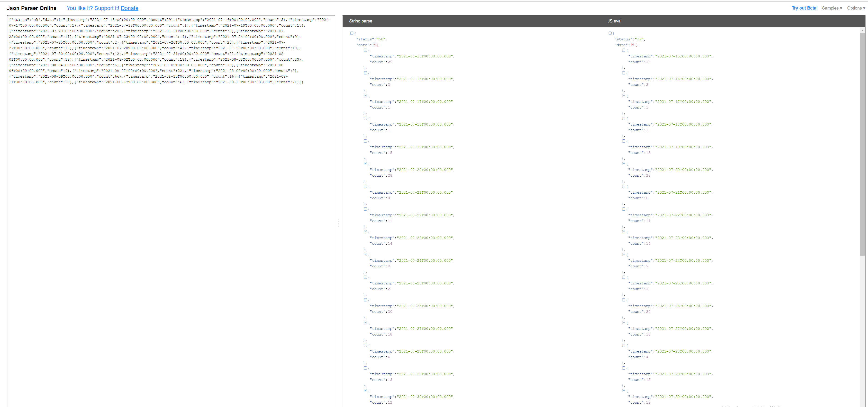This screenshot has height=407, width=868.
Task: Open the Samples dropdown menu
Action: pos(832,8)
